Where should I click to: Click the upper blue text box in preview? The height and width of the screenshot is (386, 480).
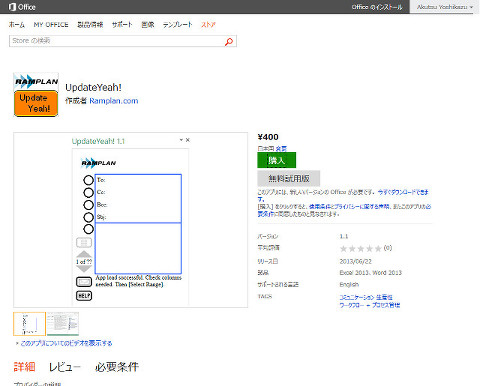[x=138, y=198]
